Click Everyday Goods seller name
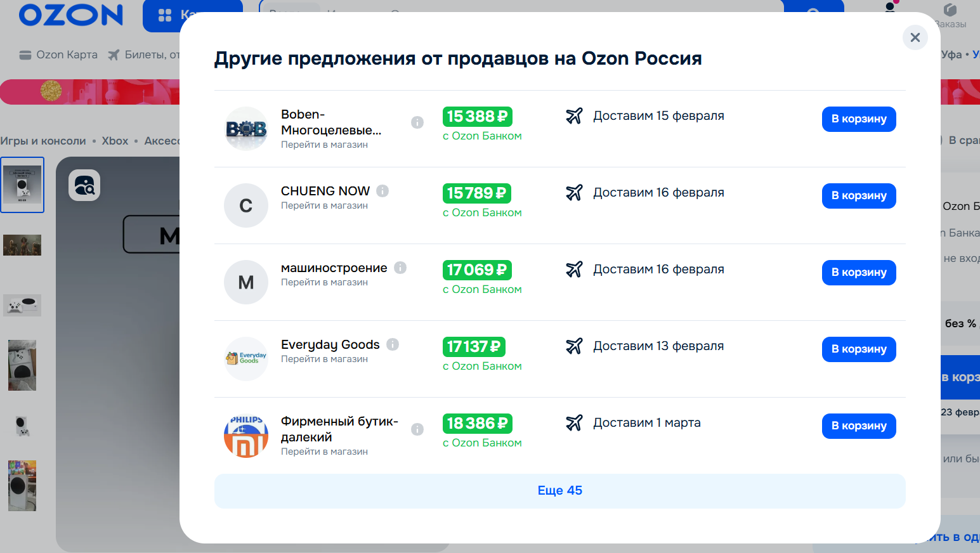This screenshot has height=553, width=980. point(330,344)
